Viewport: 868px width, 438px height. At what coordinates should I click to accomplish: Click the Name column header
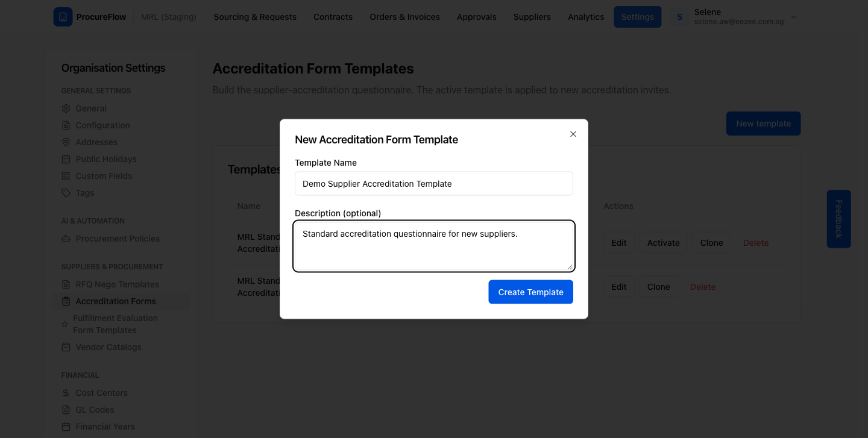249,206
